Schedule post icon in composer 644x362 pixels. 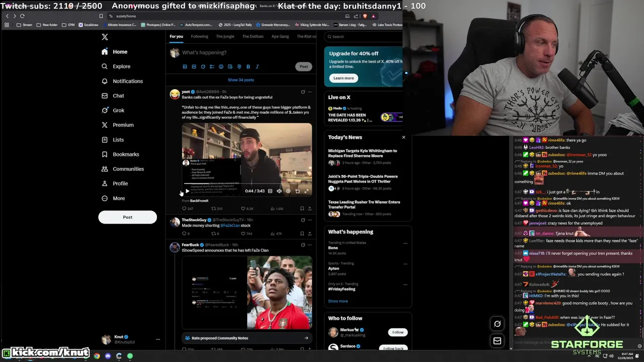230,66
